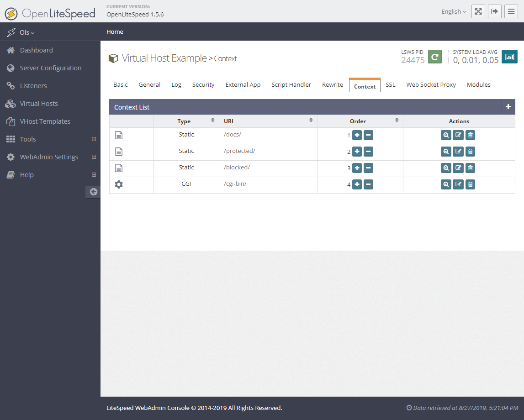Open the English language dropdown
This screenshot has width=524, height=420.
pos(454,12)
